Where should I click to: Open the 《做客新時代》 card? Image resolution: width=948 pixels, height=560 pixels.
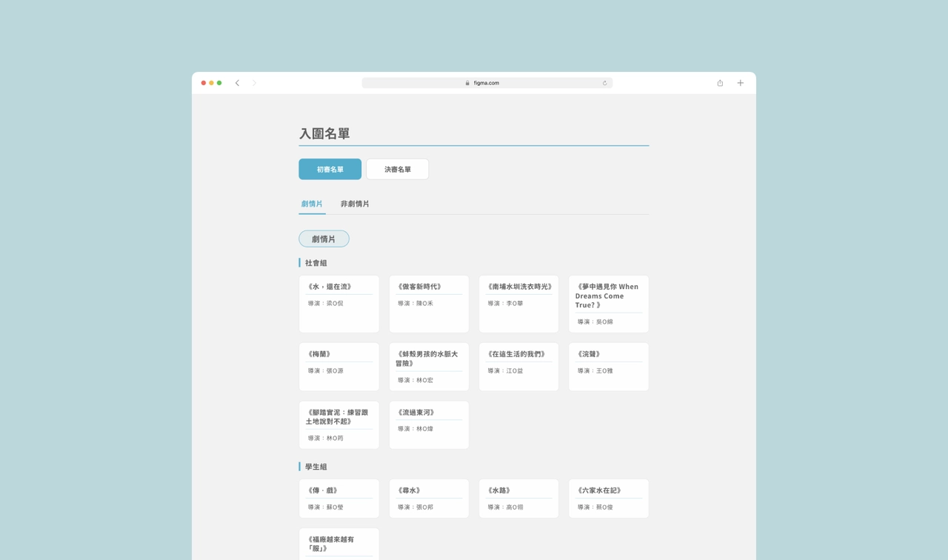point(429,304)
